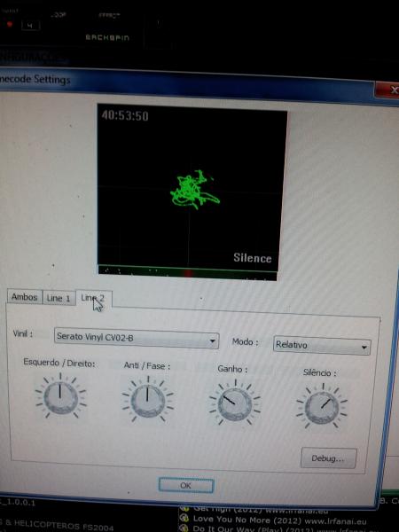Switch to the Line 1 tab

59,298
